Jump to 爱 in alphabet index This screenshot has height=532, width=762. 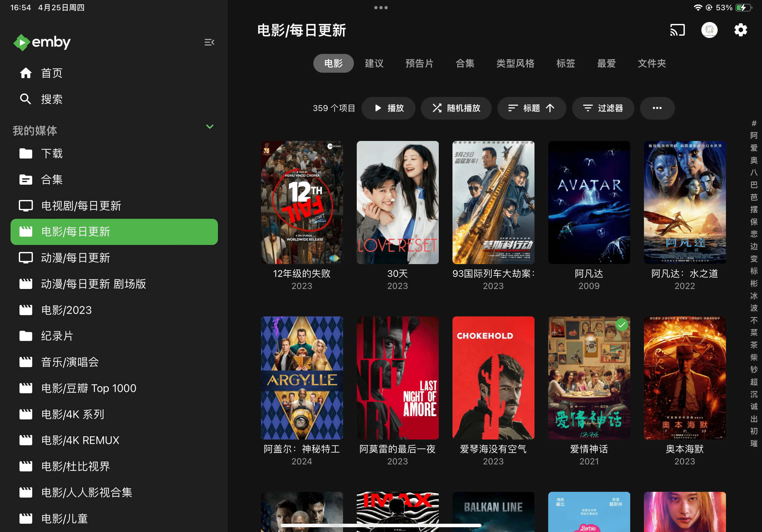pyautogui.click(x=754, y=148)
